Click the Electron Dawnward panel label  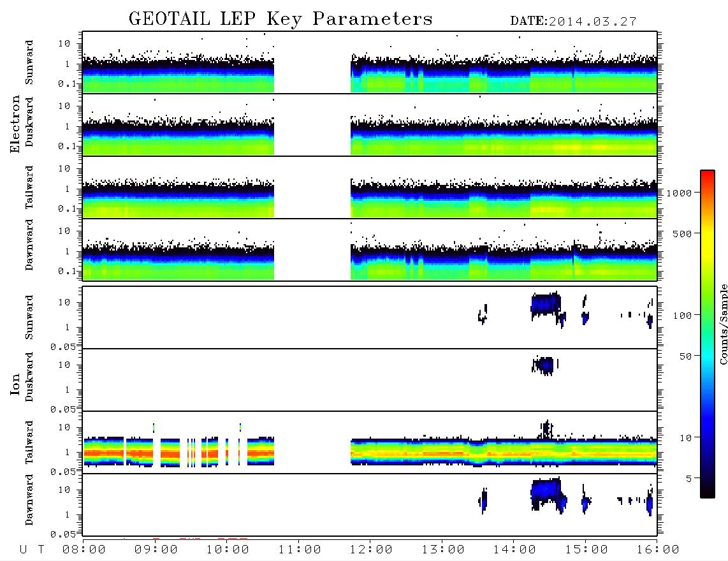coord(29,245)
